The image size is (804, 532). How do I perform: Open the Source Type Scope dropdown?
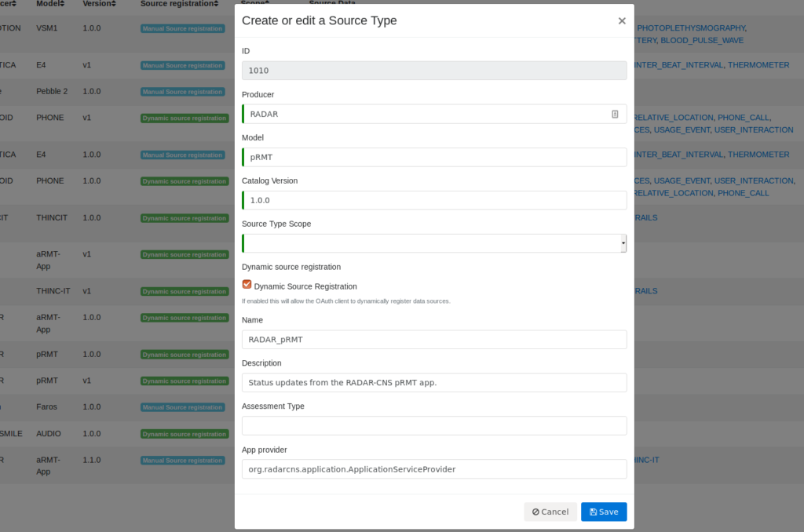(x=434, y=243)
